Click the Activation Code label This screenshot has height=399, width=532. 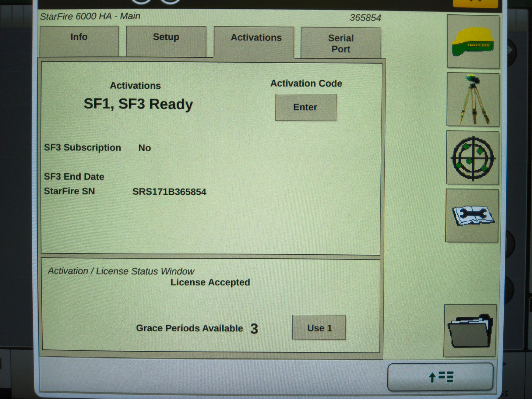(x=306, y=84)
